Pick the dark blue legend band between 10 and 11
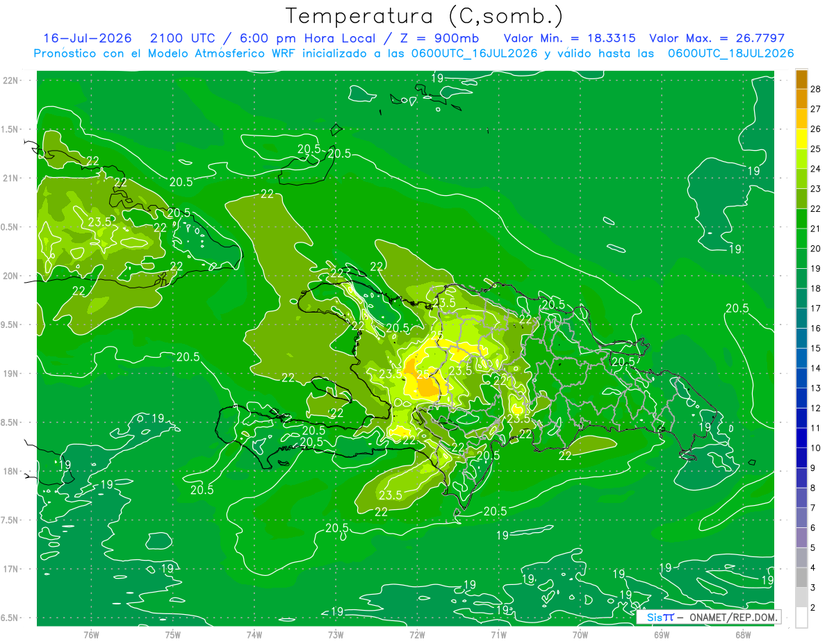This screenshot has width=834, height=644. [x=801, y=438]
